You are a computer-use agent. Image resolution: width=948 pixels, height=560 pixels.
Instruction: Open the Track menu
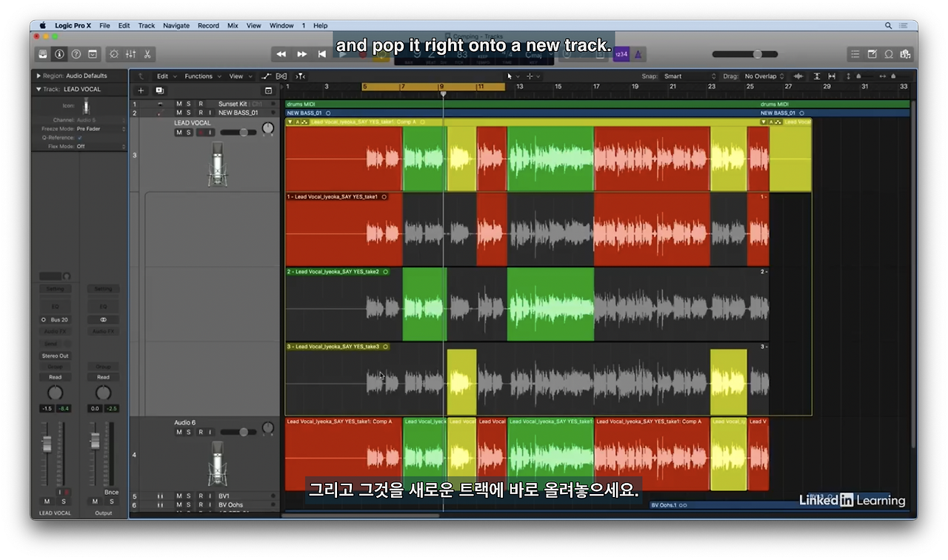pos(147,25)
